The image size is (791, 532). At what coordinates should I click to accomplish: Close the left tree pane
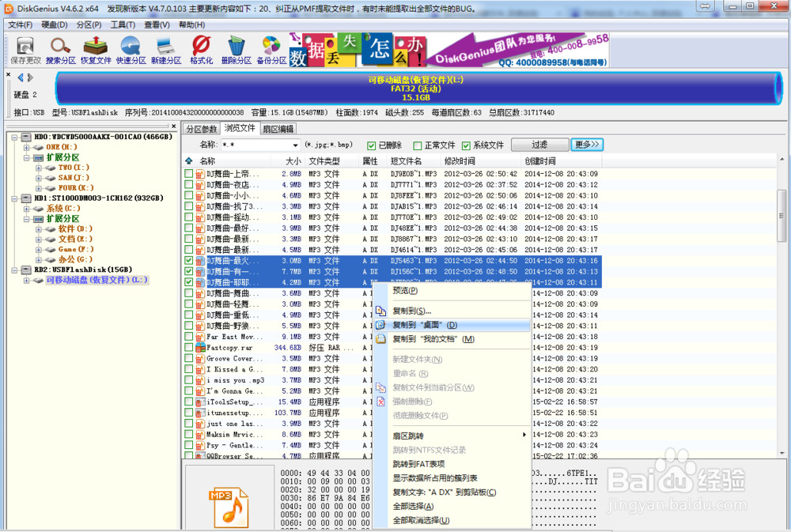pyautogui.click(x=173, y=126)
